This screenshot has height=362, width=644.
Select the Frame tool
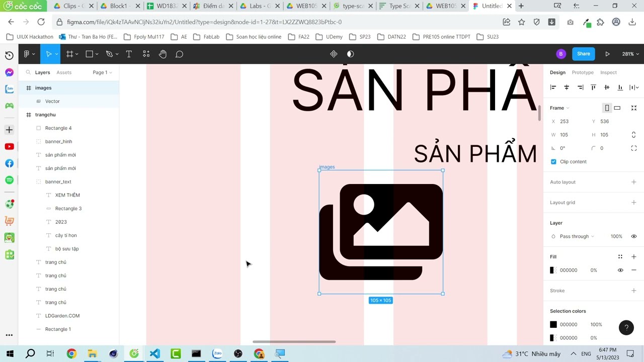tap(69, 54)
